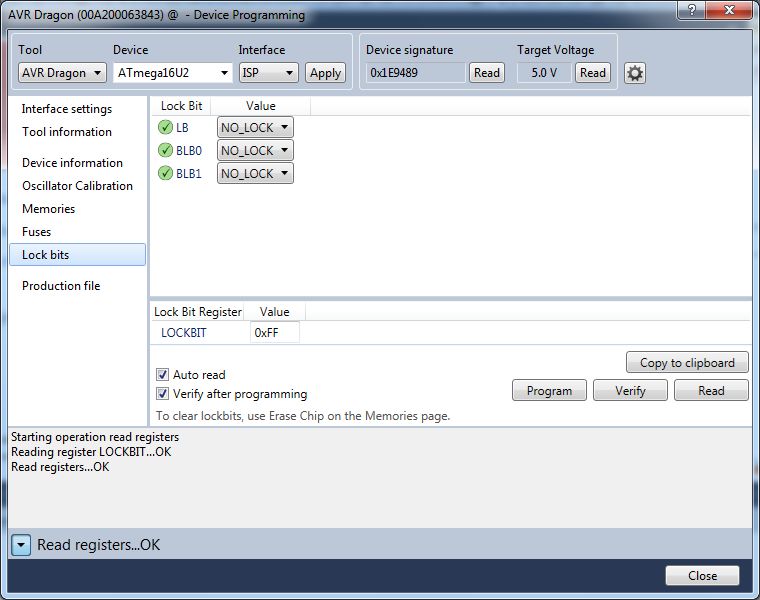The width and height of the screenshot is (760, 600).
Task: Click the LOCKBIT value field 0xFF
Action: pos(275,332)
